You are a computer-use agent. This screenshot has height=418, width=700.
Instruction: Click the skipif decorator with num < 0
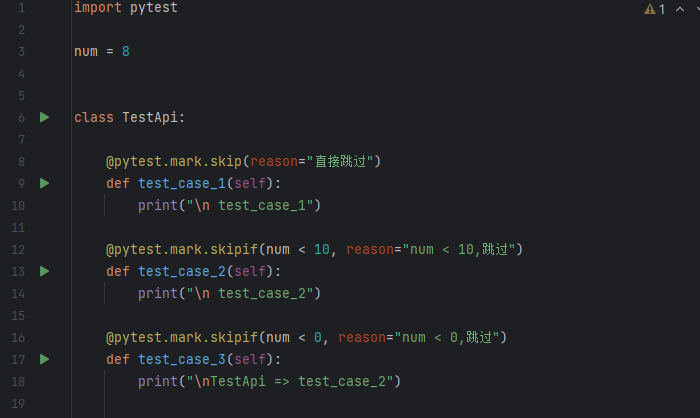306,337
